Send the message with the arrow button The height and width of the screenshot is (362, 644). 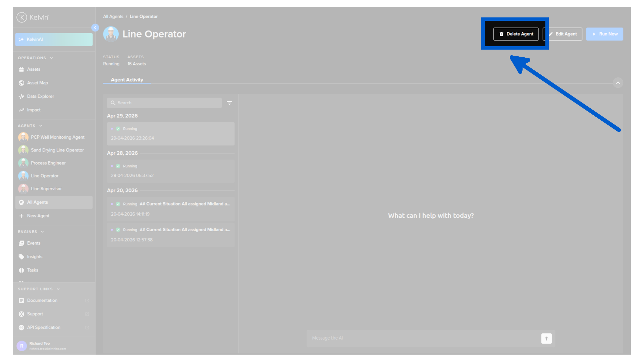pyautogui.click(x=546, y=339)
